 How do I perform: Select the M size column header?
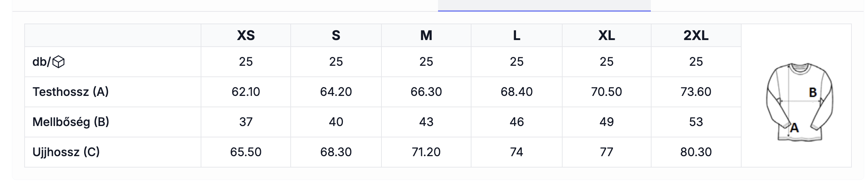(x=426, y=35)
